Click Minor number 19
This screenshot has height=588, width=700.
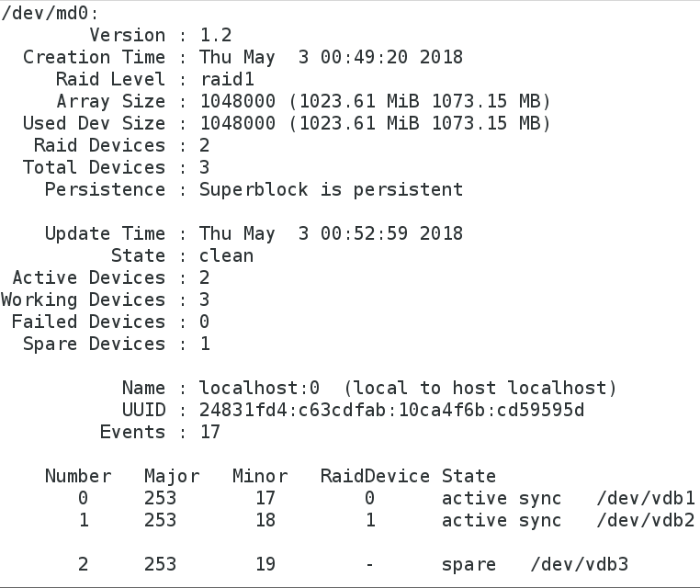click(265, 564)
